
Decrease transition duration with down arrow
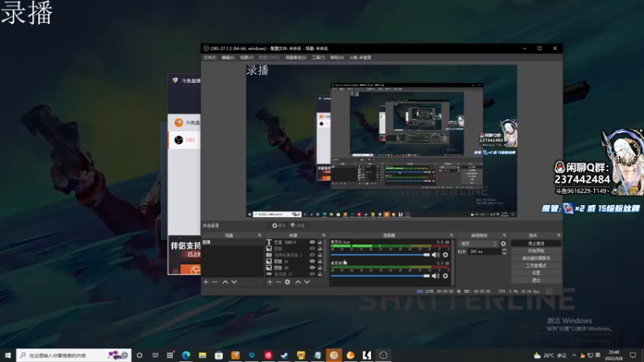click(505, 253)
